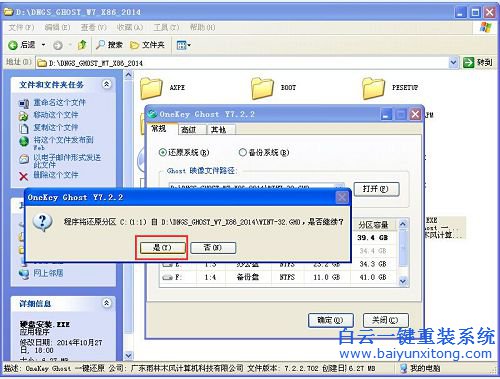Click the Forward arrow icon

click(58, 45)
